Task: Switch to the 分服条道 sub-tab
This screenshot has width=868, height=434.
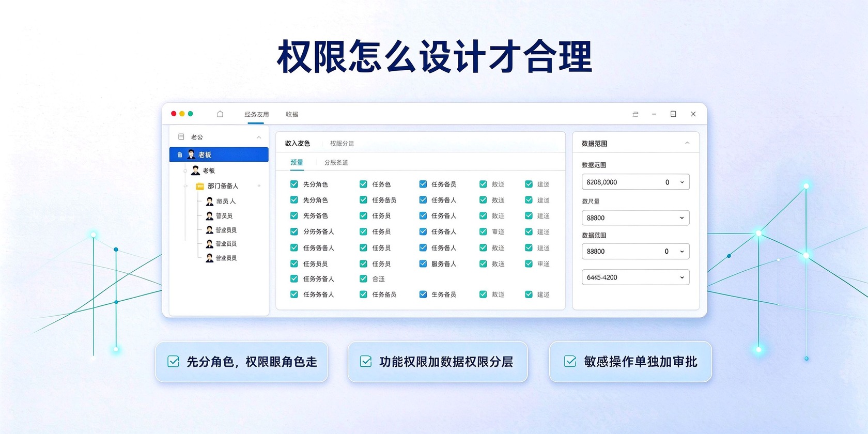Action: 336,162
